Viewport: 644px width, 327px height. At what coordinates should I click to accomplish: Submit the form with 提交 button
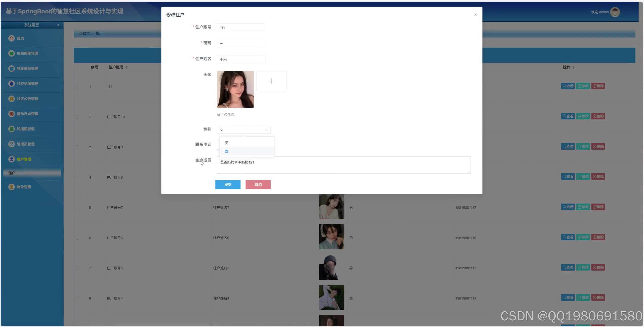[x=228, y=185]
